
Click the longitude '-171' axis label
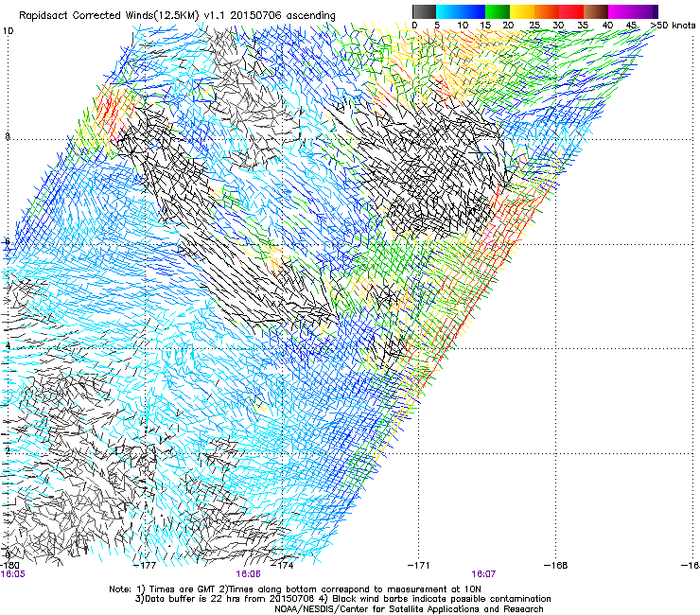click(x=419, y=565)
